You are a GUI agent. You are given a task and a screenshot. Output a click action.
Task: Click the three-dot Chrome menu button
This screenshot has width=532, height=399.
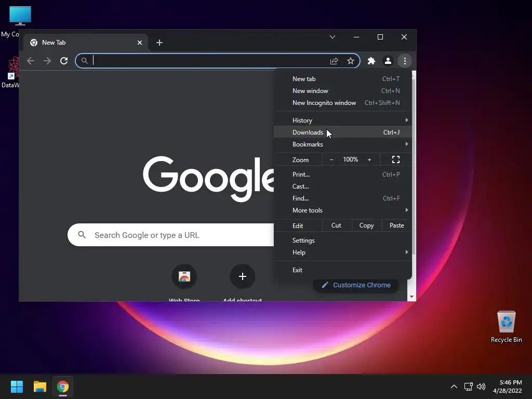[405, 61]
